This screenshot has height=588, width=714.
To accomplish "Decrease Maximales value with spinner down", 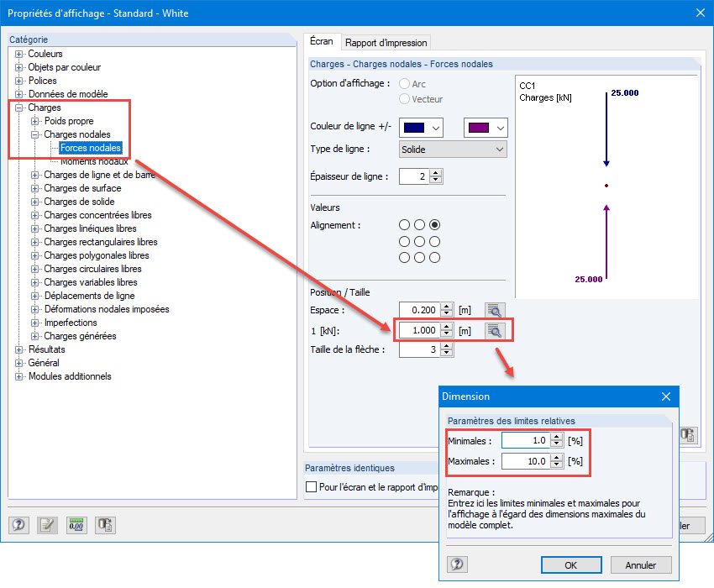I will pos(556,465).
